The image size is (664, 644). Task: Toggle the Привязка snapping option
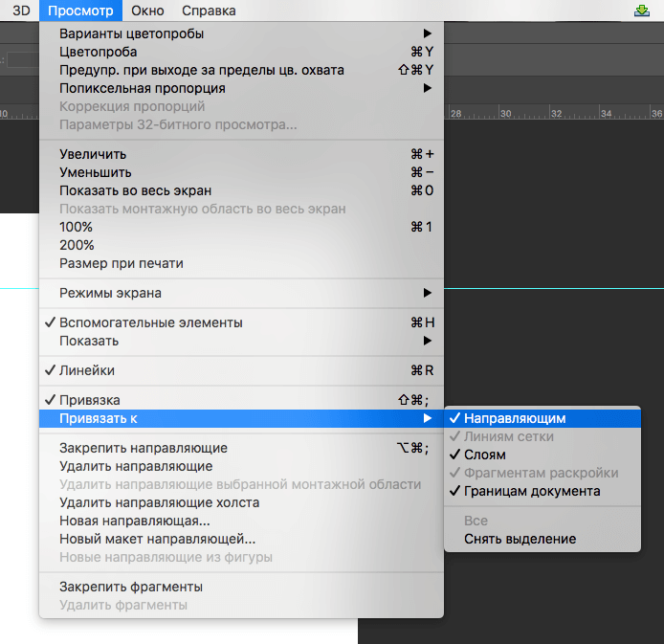[x=90, y=400]
